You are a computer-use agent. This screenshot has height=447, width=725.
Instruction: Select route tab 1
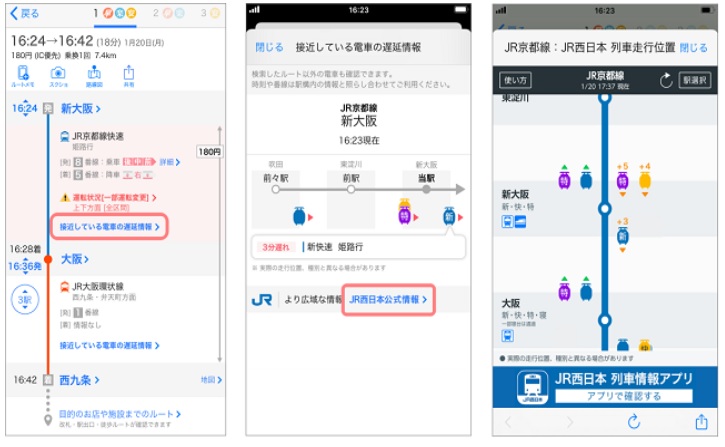tap(115, 13)
